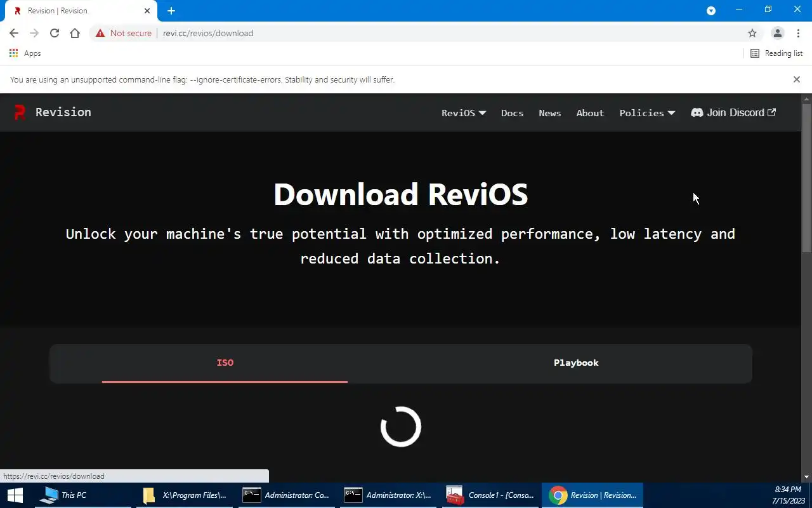812x508 pixels.
Task: Click the page vertical scrollbar thumb
Action: pos(806,178)
